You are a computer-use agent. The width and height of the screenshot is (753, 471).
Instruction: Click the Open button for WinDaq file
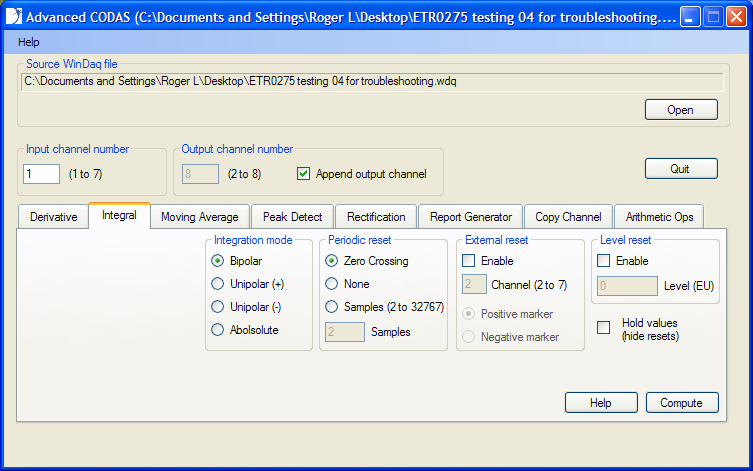pyautogui.click(x=681, y=109)
